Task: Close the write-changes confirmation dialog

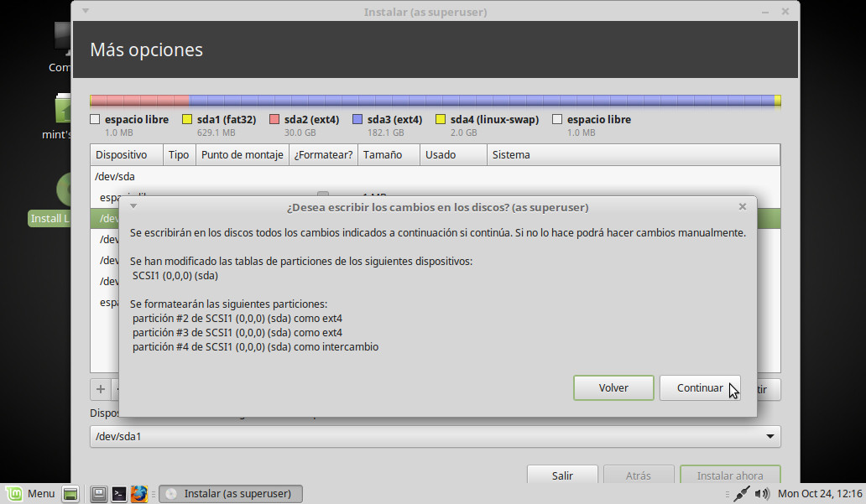Action: pyautogui.click(x=742, y=206)
